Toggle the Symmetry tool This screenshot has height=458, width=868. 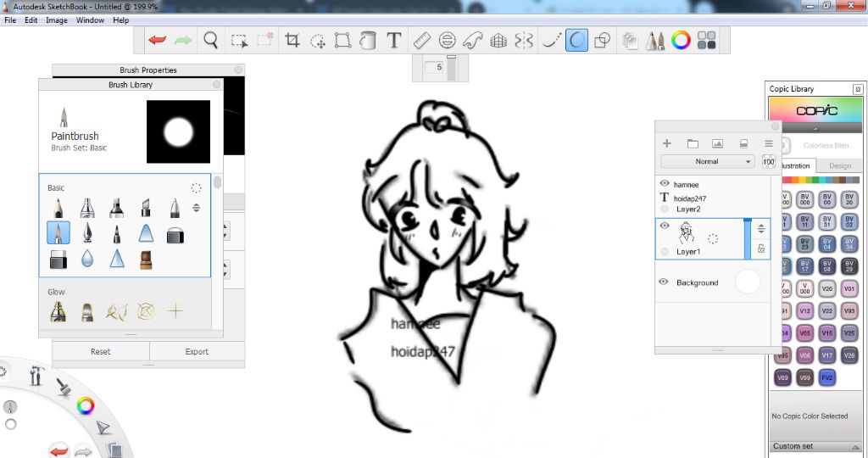(x=524, y=40)
